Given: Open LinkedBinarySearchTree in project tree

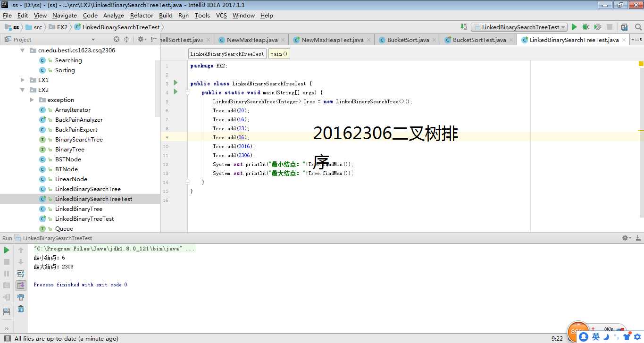Looking at the screenshot, I should point(88,189).
